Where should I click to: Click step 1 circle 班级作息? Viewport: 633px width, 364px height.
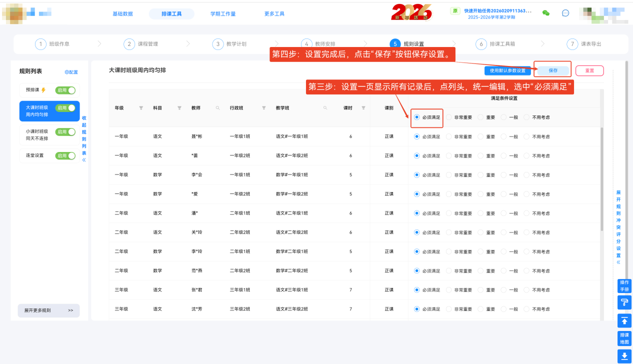click(x=40, y=44)
